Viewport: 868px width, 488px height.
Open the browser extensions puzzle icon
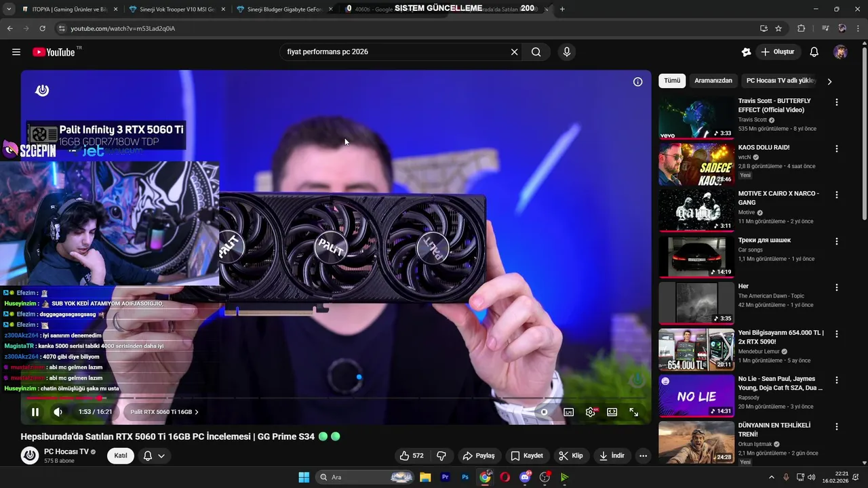click(801, 28)
